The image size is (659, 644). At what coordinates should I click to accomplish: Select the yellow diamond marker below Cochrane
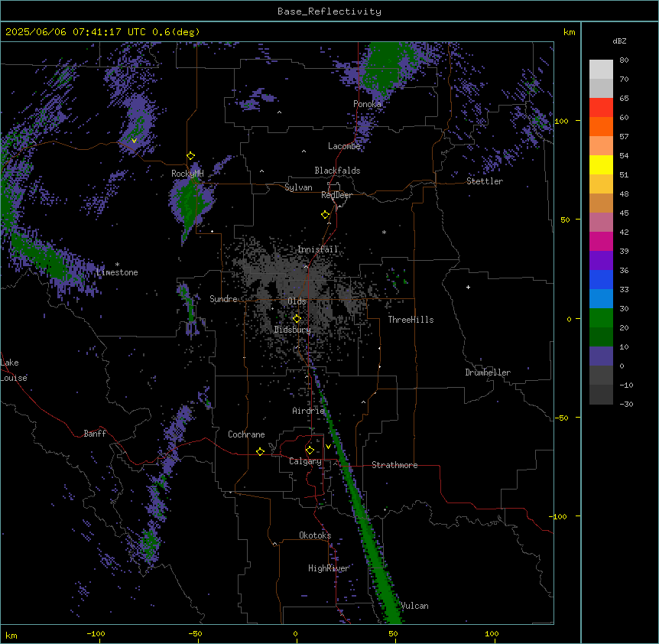(x=260, y=451)
